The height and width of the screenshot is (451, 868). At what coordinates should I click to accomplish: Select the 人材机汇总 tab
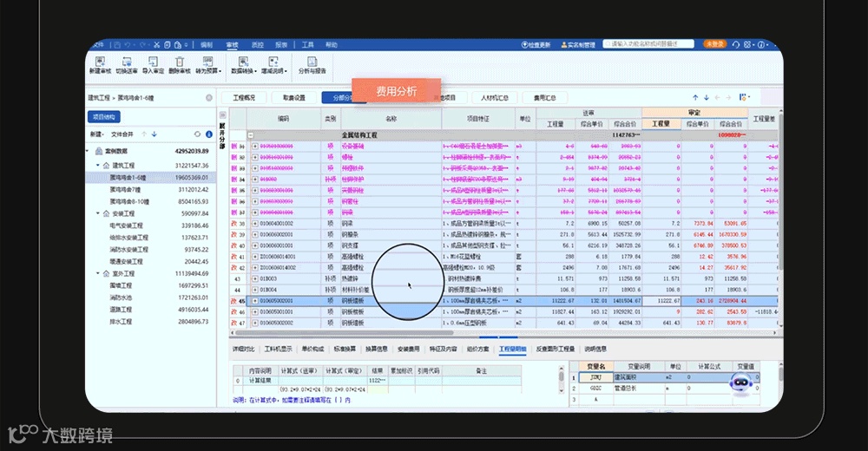click(x=495, y=98)
